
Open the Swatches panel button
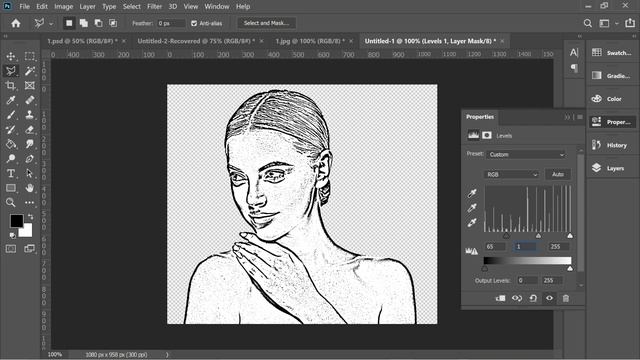(611, 53)
